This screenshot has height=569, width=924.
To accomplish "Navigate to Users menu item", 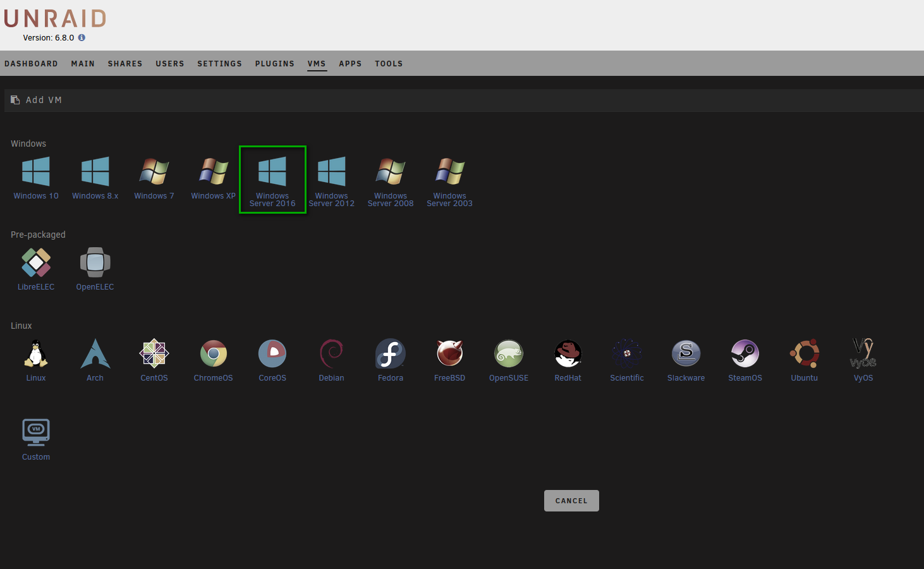I will click(x=170, y=64).
